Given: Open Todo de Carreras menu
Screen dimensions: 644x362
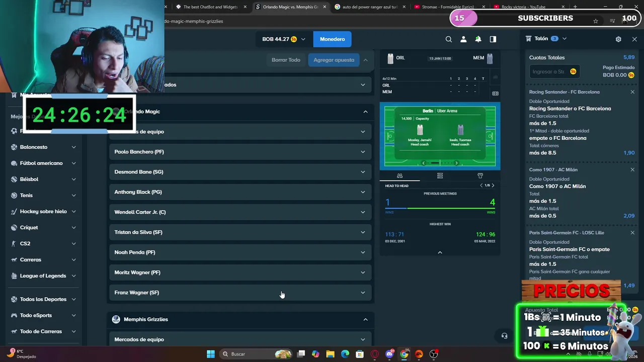Looking at the screenshot, I should 44,331.
